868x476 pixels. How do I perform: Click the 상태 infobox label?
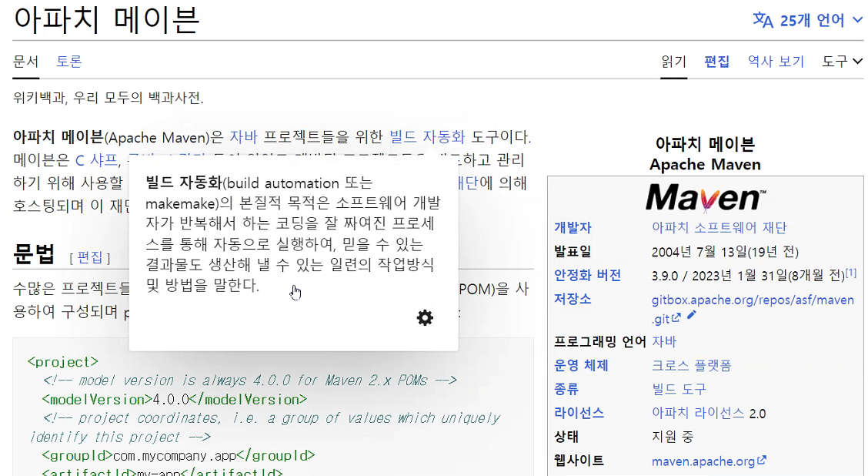566,437
